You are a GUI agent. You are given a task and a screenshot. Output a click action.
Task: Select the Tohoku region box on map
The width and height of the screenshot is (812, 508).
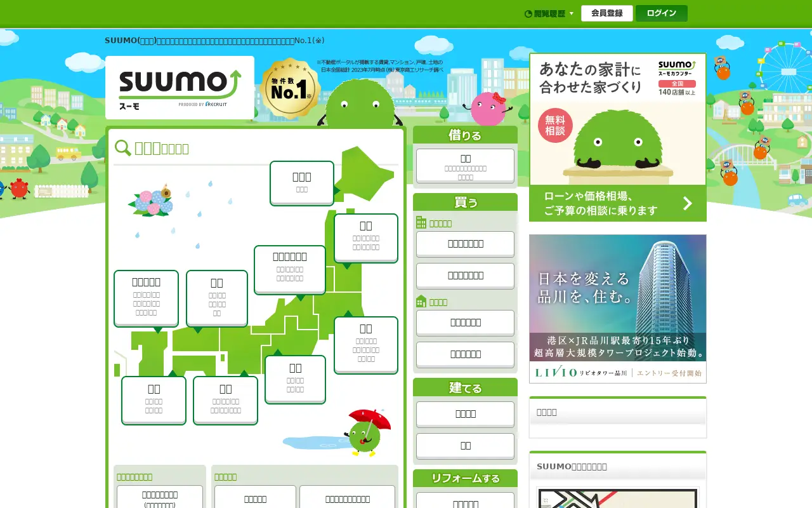pos(366,237)
